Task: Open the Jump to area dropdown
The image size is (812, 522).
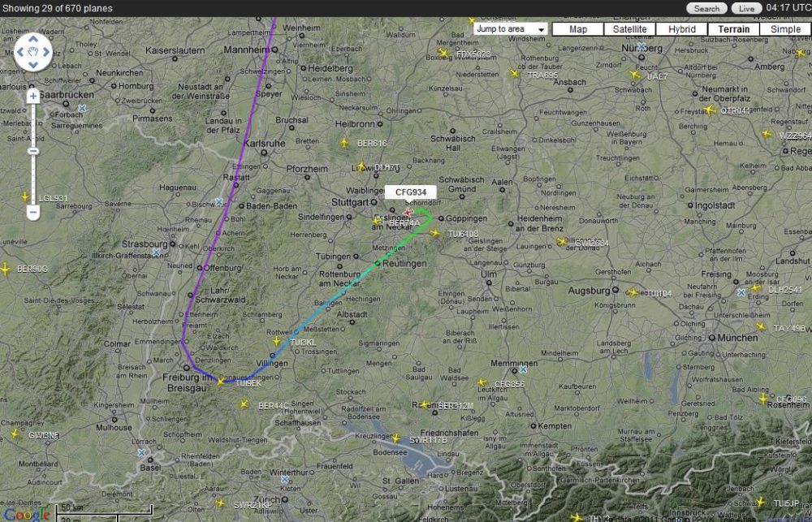Action: [x=510, y=29]
